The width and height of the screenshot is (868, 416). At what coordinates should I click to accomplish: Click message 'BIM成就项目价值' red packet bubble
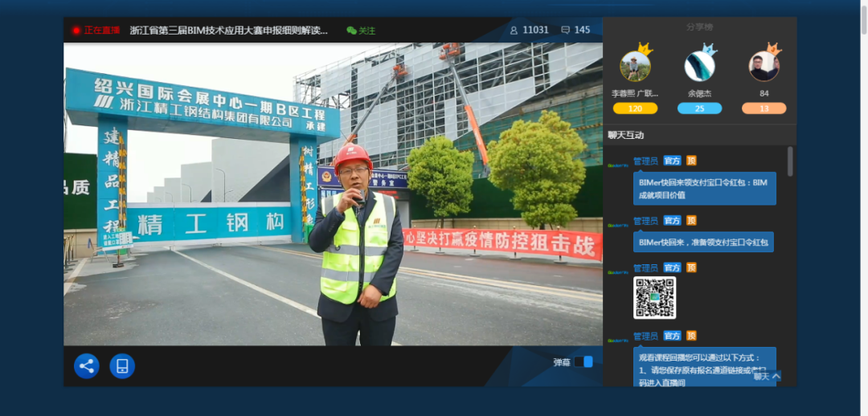(705, 189)
